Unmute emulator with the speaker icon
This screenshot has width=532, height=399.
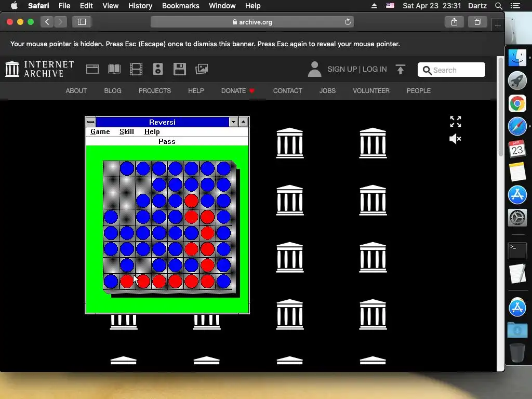click(455, 139)
